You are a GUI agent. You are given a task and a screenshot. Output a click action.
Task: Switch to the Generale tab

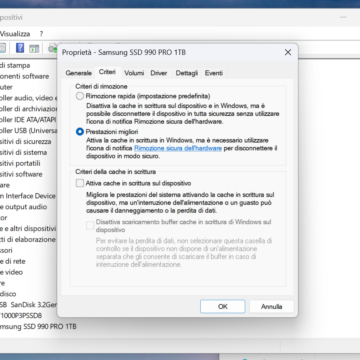click(79, 73)
